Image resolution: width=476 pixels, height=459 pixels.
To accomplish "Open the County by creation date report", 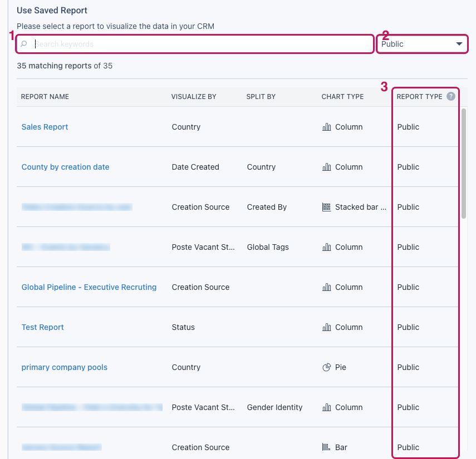I will [x=65, y=167].
